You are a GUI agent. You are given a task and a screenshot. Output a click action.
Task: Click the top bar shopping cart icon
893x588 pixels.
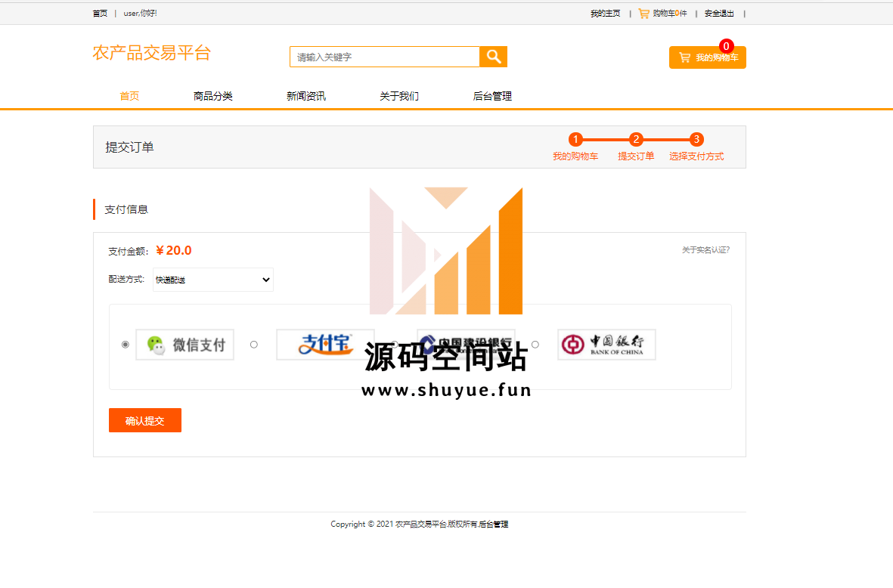pos(643,14)
